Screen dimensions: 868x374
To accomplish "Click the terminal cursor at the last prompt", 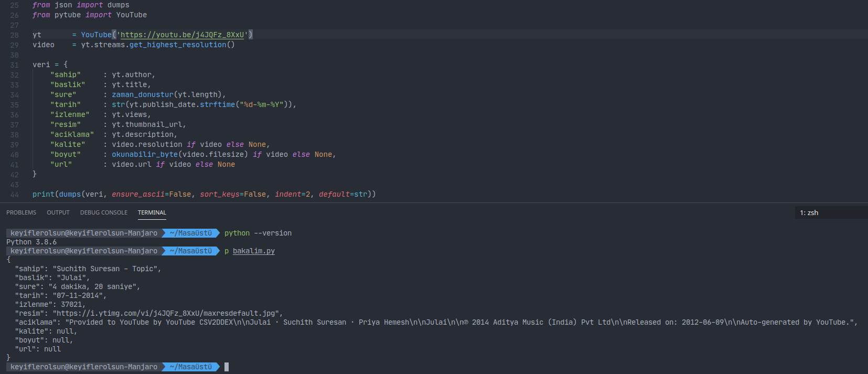I will pos(227,367).
